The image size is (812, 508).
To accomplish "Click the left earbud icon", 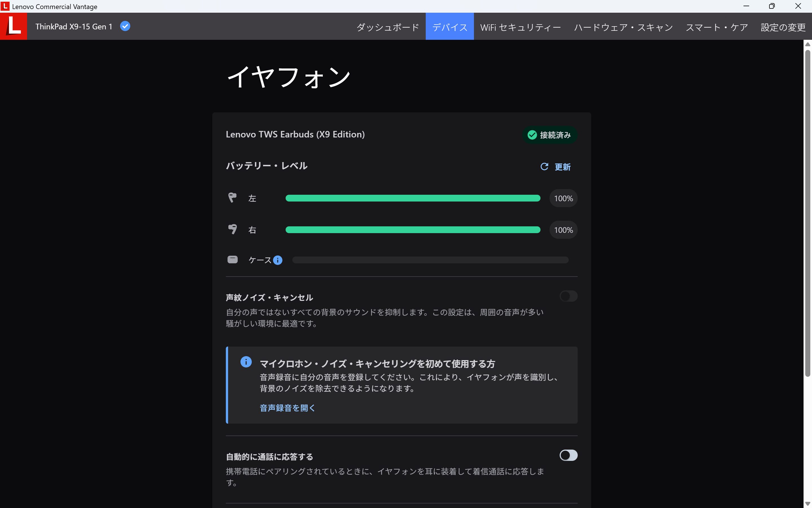I will (232, 198).
